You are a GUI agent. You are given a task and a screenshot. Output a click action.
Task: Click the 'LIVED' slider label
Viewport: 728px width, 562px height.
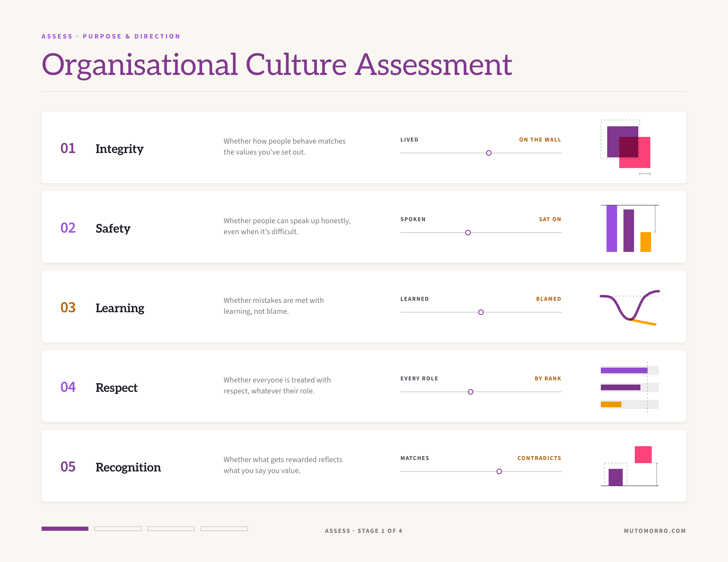[x=409, y=140]
